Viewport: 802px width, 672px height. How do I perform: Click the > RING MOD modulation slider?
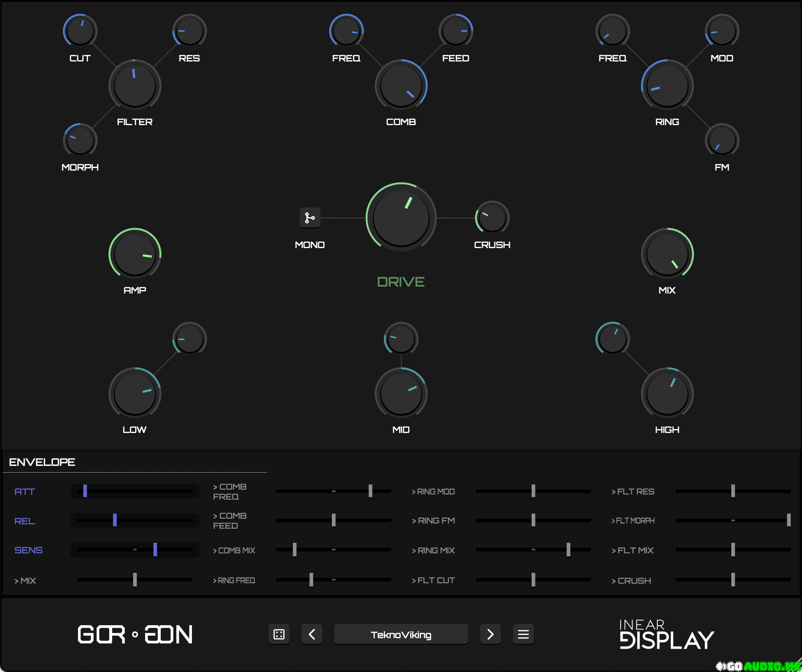pyautogui.click(x=533, y=491)
